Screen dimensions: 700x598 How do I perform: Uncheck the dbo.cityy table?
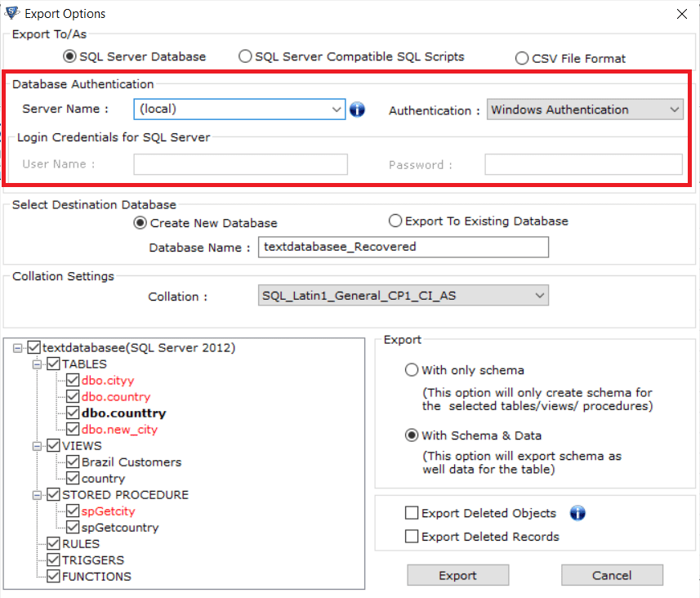[73, 380]
